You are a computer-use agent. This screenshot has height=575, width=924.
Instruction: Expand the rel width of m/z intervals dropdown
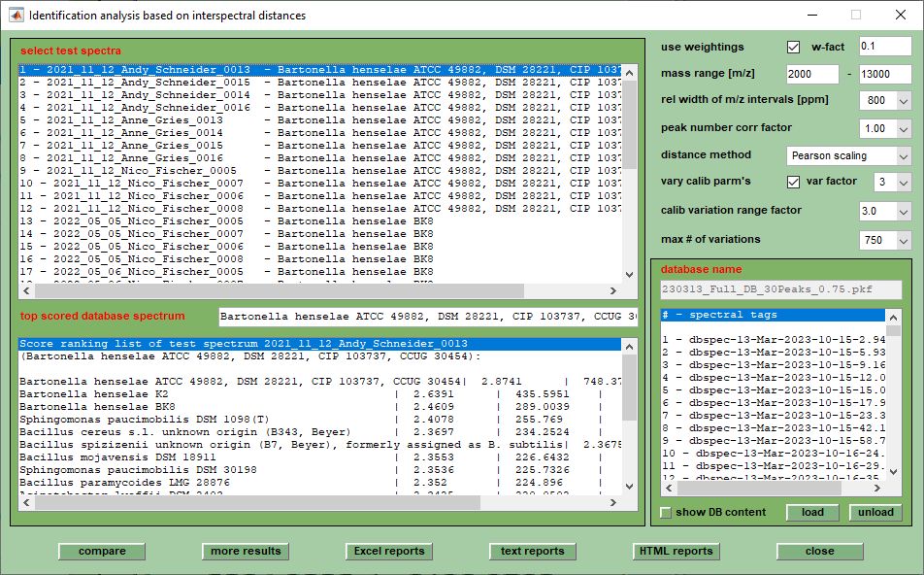[x=885, y=100]
